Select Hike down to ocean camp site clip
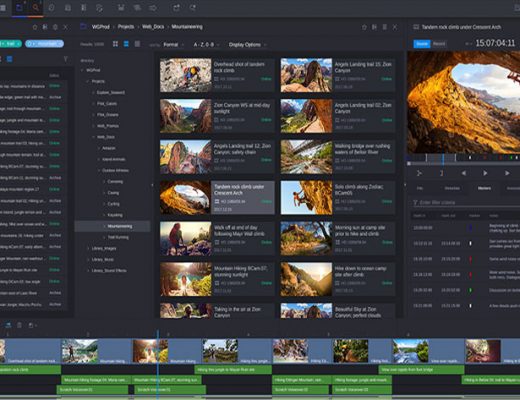This screenshot has height=400, width=520. pyautogui.click(x=338, y=279)
